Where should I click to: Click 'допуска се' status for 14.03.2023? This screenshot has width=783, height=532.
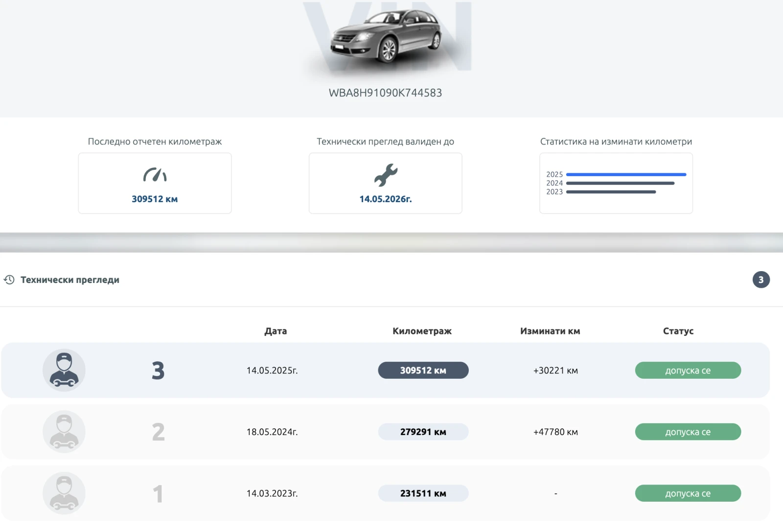click(688, 493)
